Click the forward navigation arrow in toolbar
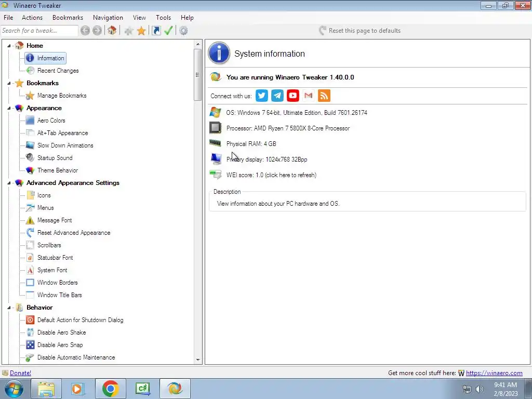 coord(97,31)
